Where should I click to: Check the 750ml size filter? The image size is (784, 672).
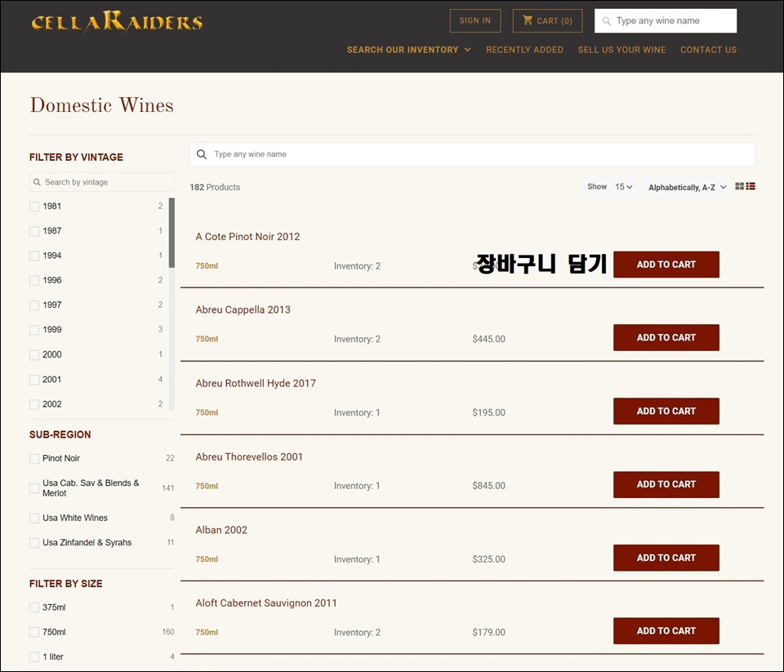coord(34,632)
